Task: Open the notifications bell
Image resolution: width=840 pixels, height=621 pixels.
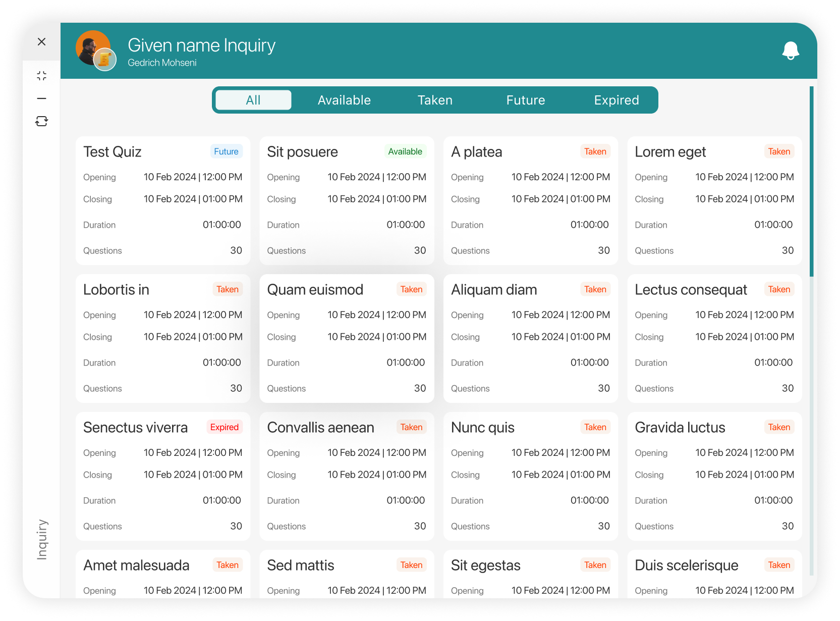Action: click(791, 50)
